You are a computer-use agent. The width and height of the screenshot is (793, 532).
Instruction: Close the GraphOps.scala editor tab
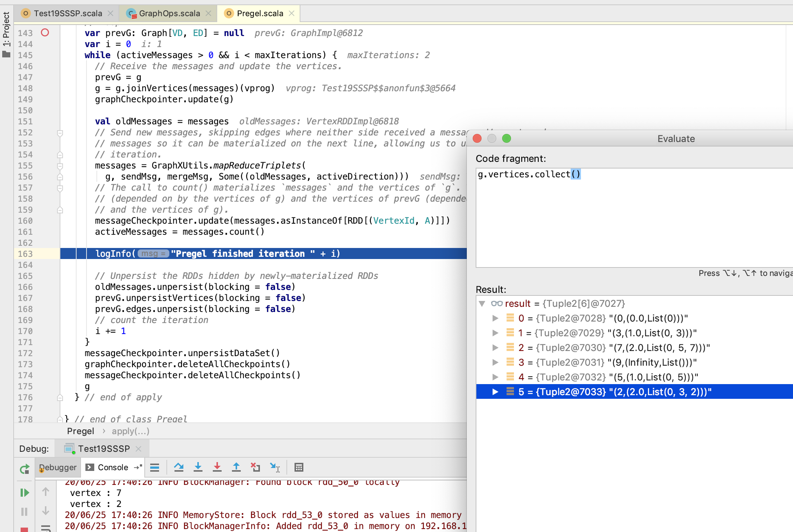tap(208, 13)
